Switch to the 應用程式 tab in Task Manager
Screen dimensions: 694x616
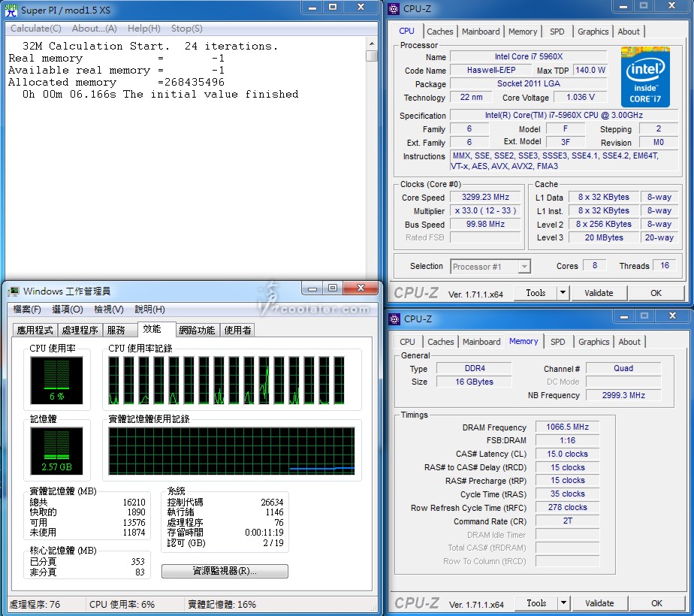(35, 330)
